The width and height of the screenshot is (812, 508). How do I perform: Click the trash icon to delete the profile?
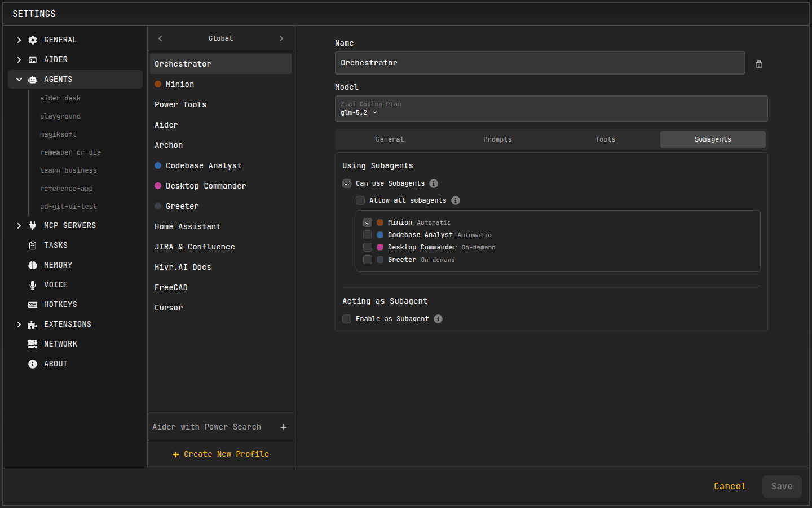759,64
